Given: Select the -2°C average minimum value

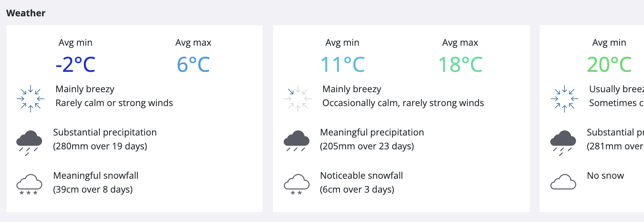Looking at the screenshot, I should tap(75, 64).
